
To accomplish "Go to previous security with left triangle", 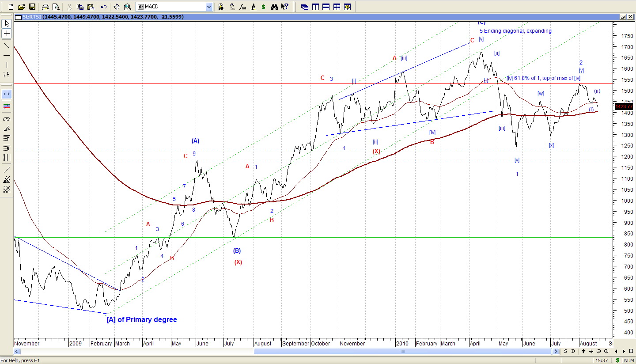I will pyautogui.click(x=617, y=351).
